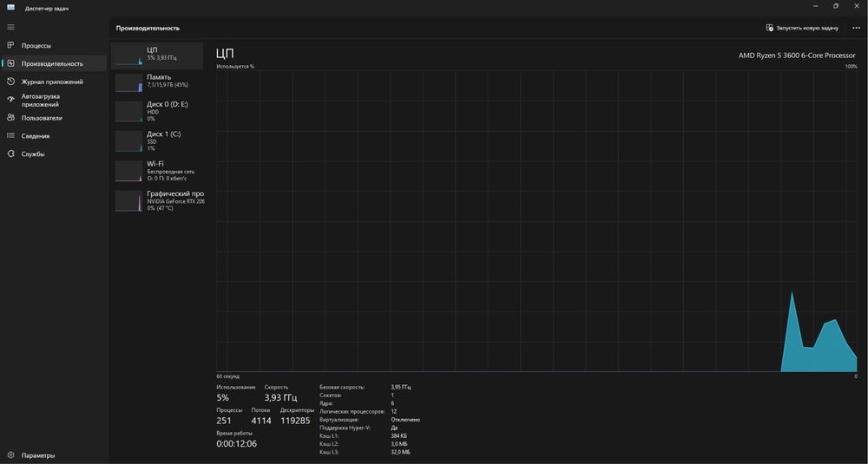Open Параметры at the sidebar bottom

[x=54, y=455]
